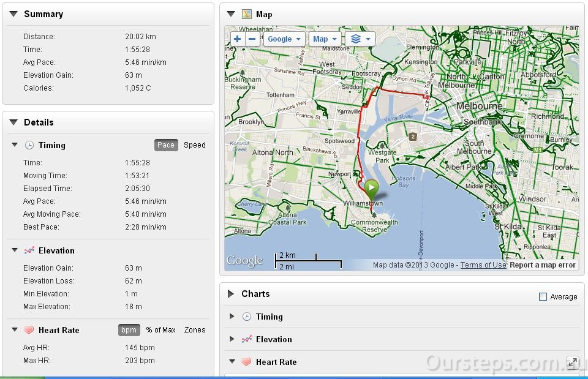This screenshot has height=379, width=588.
Task: Click the map scale bar showing 2 km
Action: (x=308, y=261)
